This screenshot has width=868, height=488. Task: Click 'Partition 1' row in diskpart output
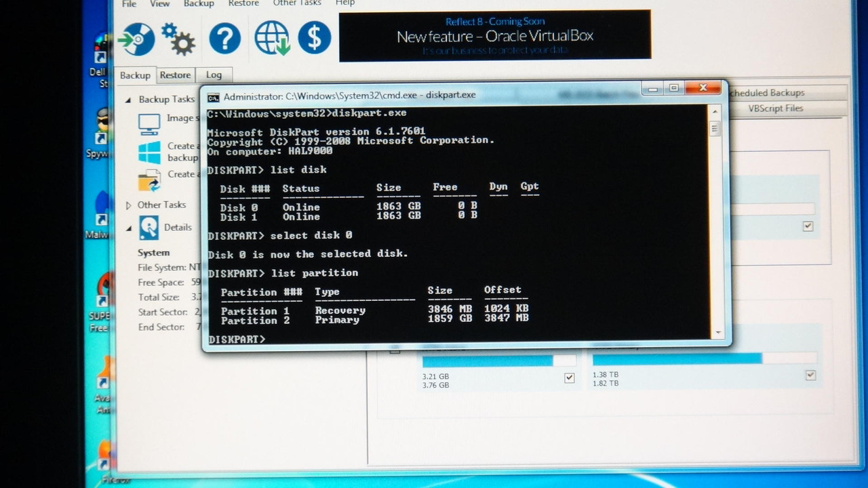click(x=374, y=310)
